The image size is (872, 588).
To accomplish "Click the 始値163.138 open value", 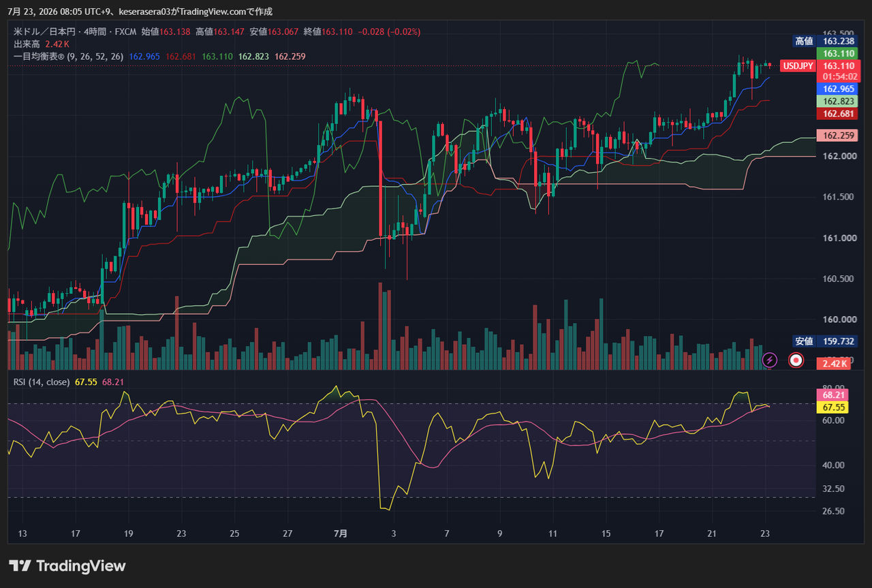I will [x=166, y=31].
